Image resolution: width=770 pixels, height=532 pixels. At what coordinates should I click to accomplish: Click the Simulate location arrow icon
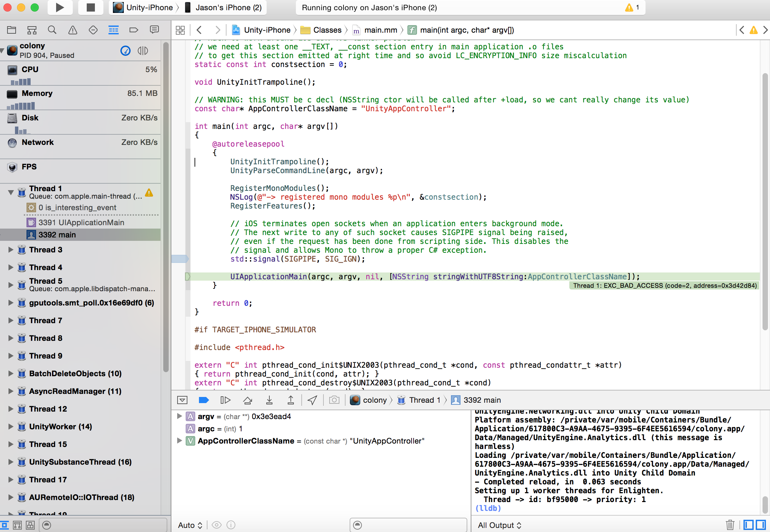coord(312,400)
